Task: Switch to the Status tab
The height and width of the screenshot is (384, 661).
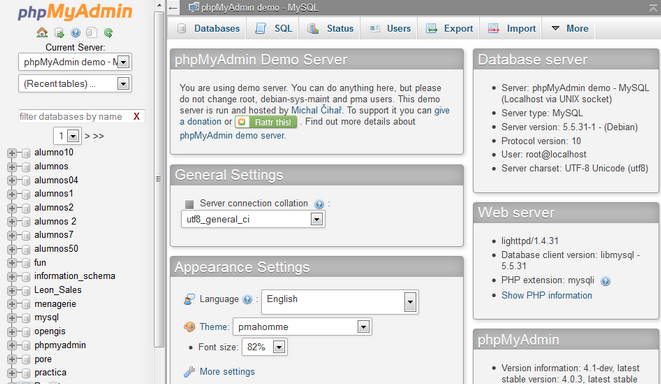Action: 330,28
